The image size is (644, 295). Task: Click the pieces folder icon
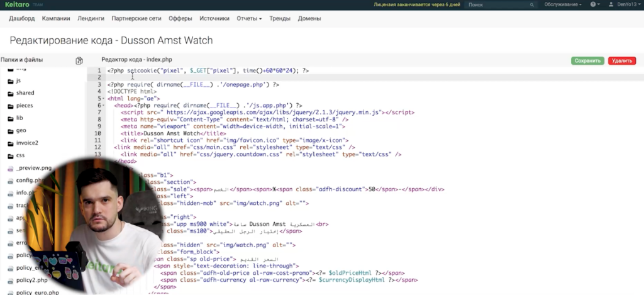pyautogui.click(x=11, y=106)
